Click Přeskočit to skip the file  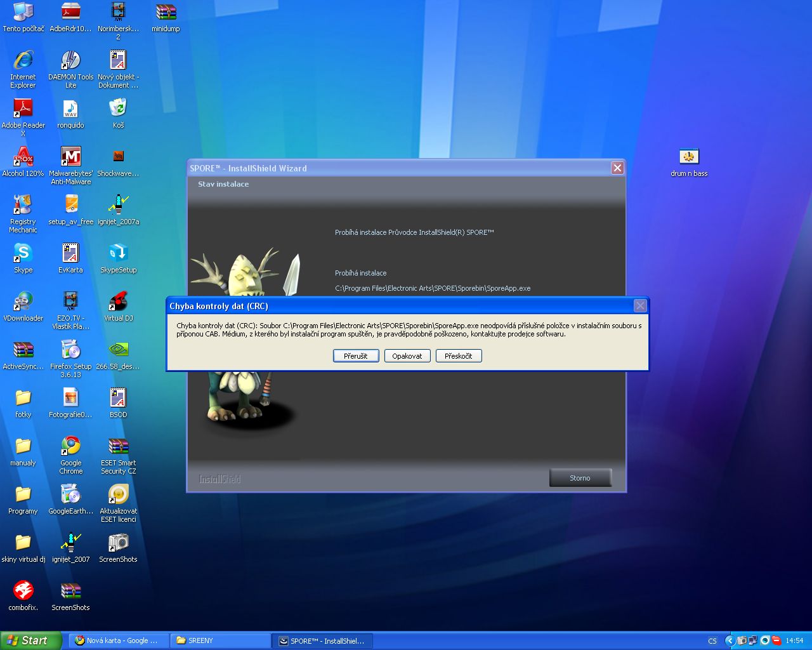pos(458,356)
